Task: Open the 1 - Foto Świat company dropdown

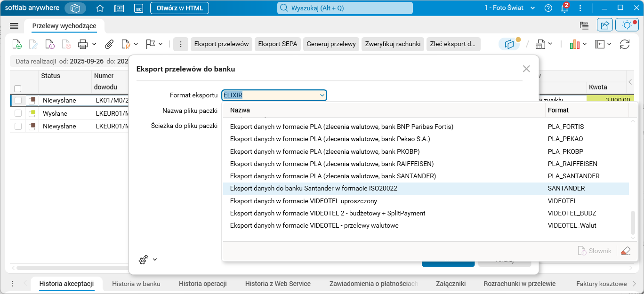Action: tap(510, 8)
